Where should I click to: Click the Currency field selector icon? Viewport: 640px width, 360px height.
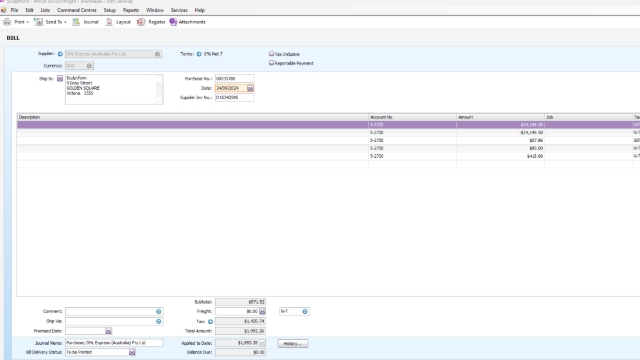pyautogui.click(x=89, y=66)
